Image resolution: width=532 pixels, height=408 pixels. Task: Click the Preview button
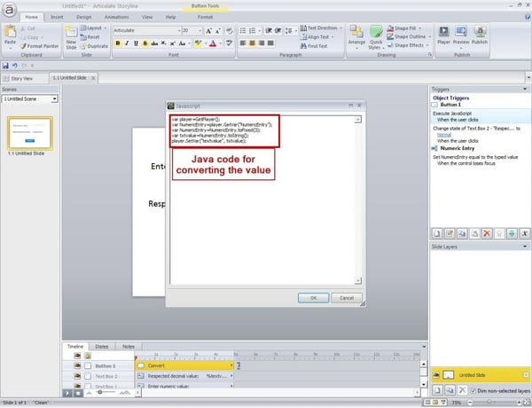tap(461, 35)
